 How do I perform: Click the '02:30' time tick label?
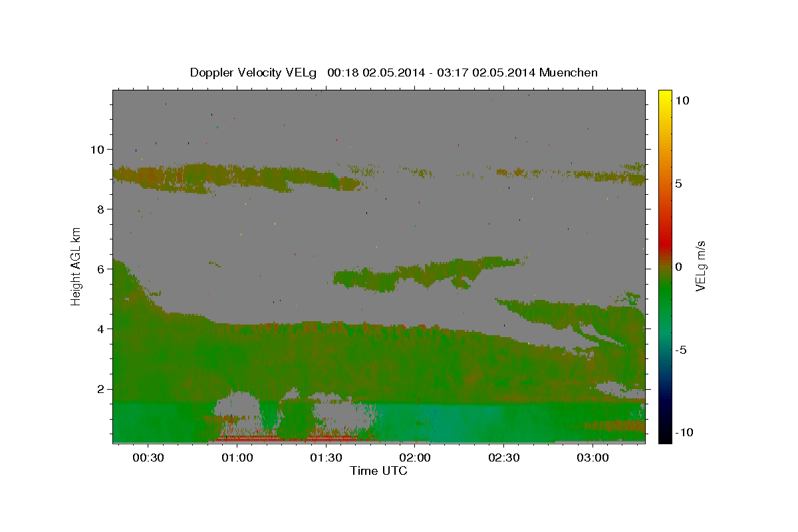[504, 458]
